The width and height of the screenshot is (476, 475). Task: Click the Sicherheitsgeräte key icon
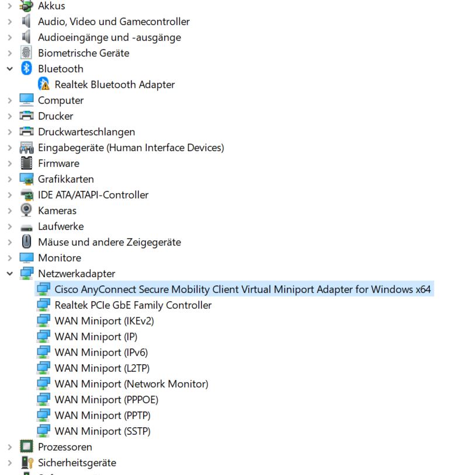[27, 462]
